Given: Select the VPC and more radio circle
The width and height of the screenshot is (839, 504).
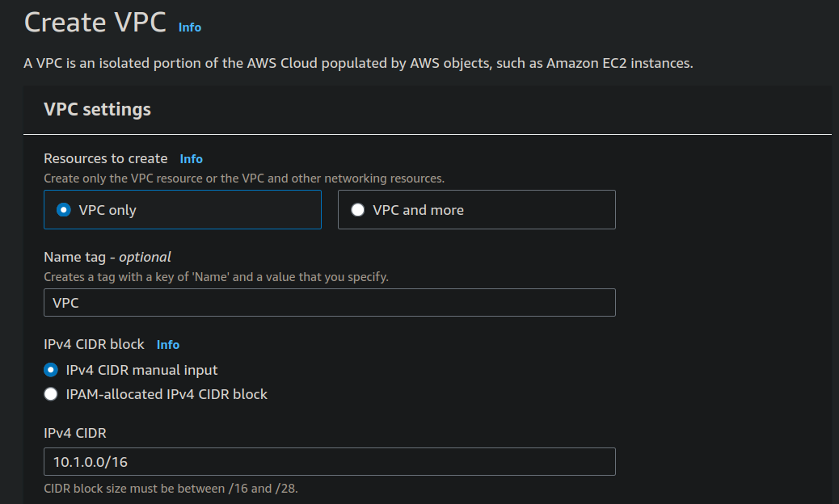Looking at the screenshot, I should pyautogui.click(x=357, y=209).
